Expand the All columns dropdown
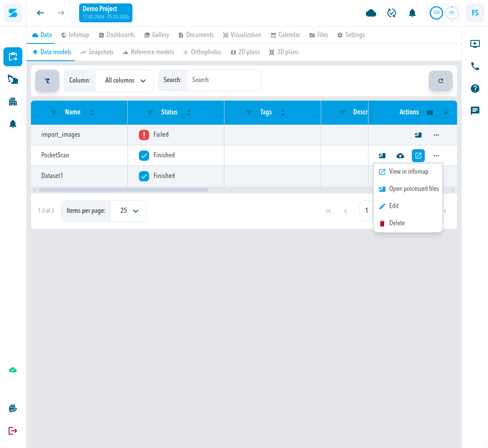 coord(125,80)
